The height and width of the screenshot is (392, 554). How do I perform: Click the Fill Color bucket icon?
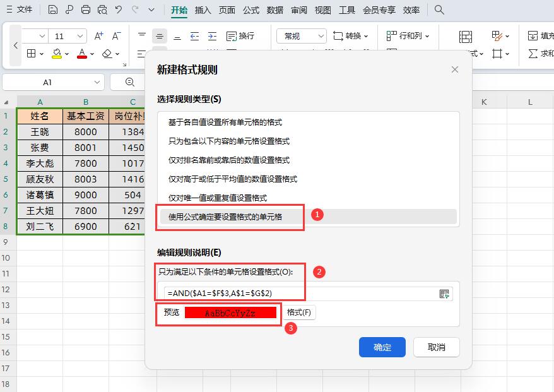click(57, 54)
